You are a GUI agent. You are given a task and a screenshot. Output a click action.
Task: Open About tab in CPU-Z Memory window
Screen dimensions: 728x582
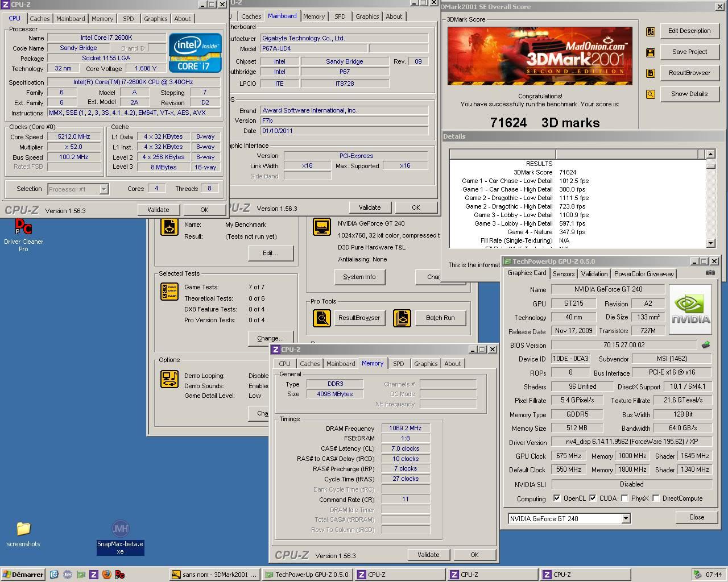click(453, 364)
